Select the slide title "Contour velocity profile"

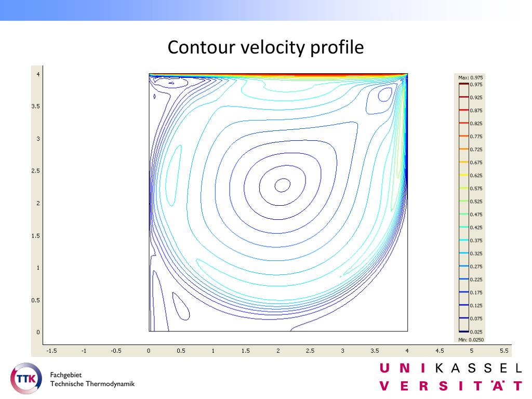265,47
